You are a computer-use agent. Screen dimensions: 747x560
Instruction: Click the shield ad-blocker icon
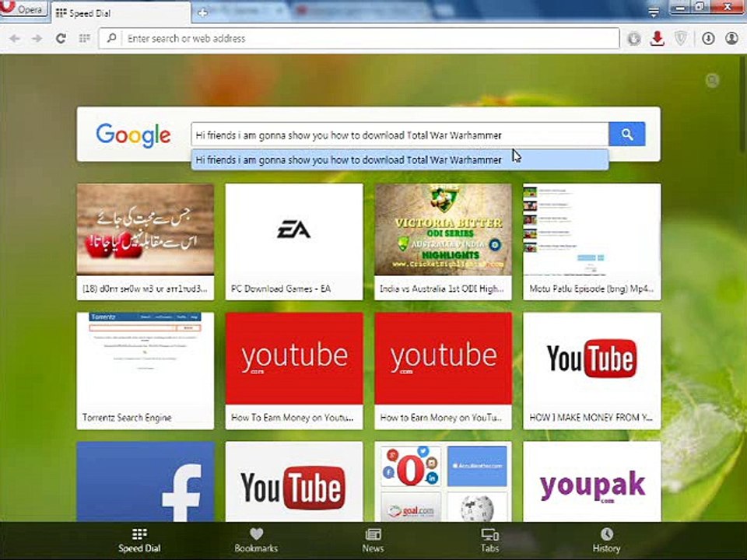(682, 39)
